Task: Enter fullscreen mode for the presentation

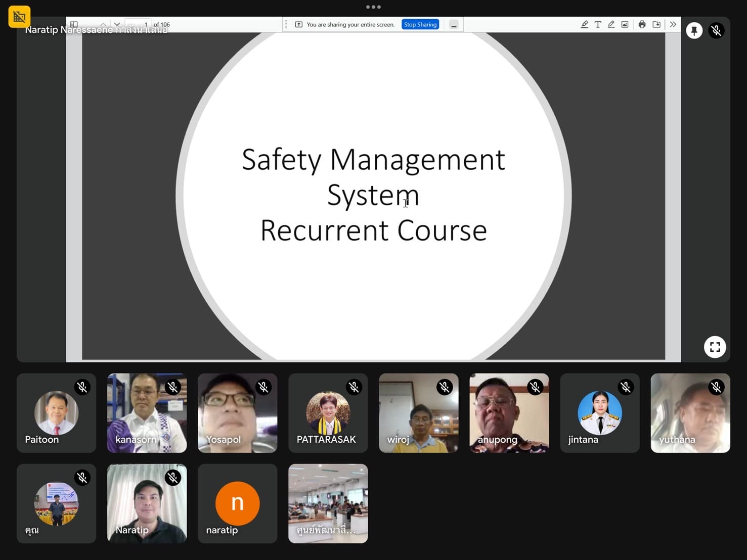Action: (x=715, y=347)
